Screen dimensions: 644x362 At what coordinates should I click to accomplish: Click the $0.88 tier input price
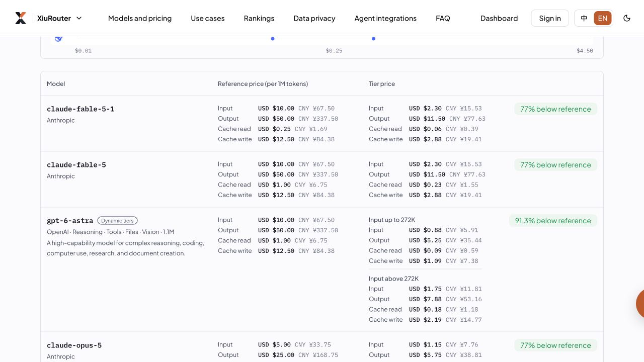tap(425, 230)
